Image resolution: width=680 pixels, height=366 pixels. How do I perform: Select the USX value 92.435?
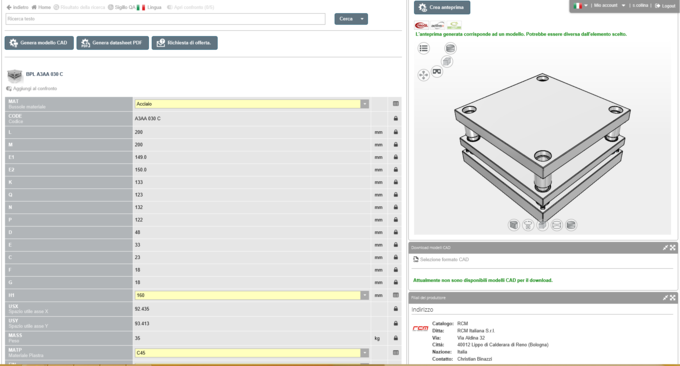(x=142, y=309)
